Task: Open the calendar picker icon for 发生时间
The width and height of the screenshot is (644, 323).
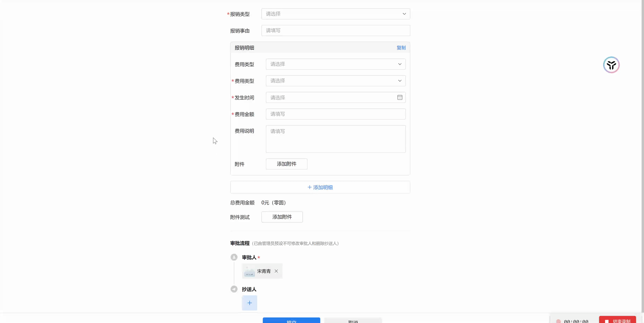Action: (400, 97)
